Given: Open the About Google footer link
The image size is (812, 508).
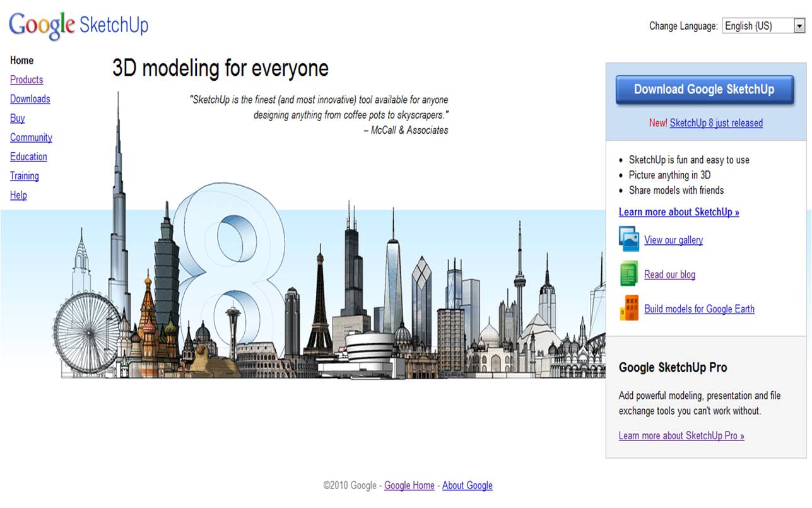Looking at the screenshot, I should tap(468, 485).
